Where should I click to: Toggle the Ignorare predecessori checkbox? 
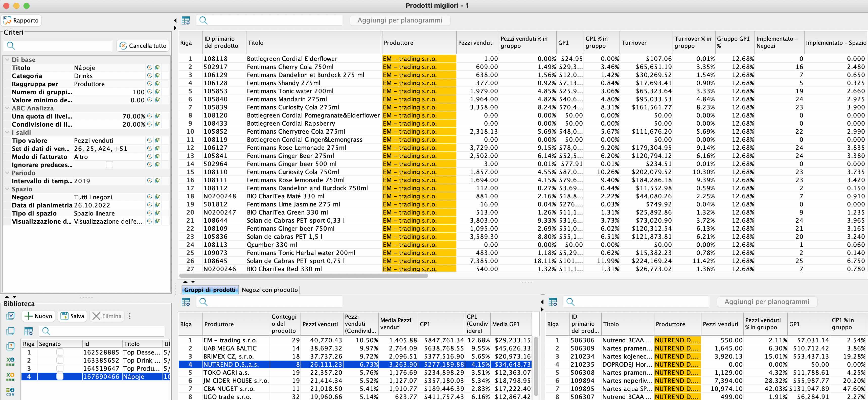(x=109, y=165)
